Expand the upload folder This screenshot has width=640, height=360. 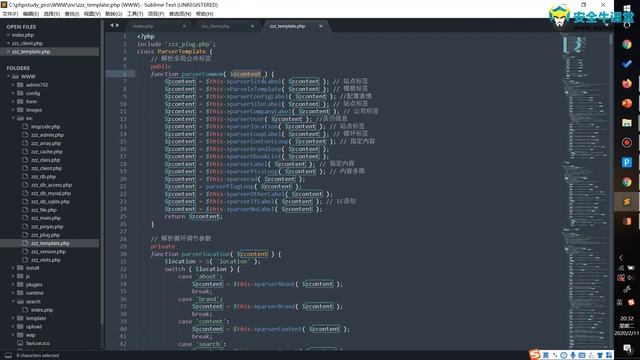coord(13,327)
